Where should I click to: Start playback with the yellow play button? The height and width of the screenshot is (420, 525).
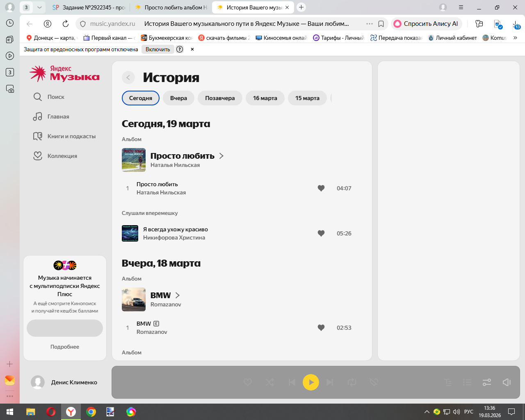click(311, 382)
